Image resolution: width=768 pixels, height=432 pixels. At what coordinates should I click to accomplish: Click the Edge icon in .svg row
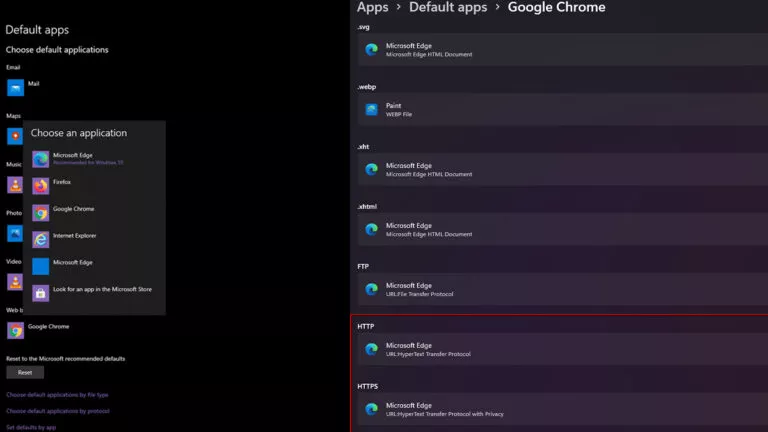371,49
